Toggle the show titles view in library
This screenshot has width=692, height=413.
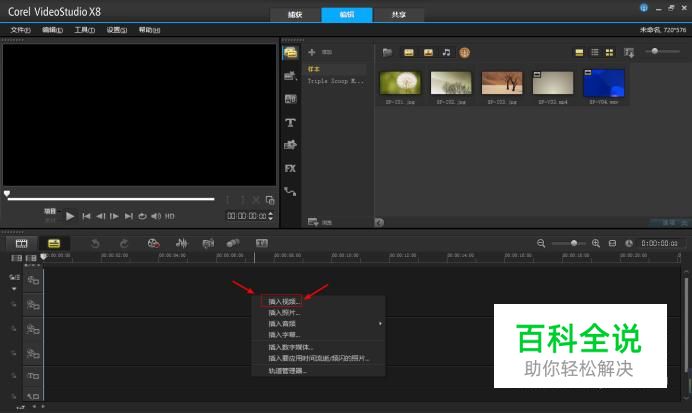[579, 53]
